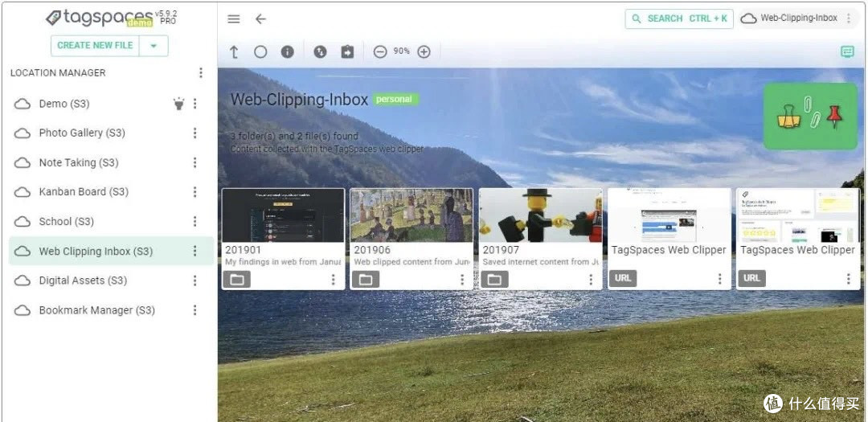Click Create New File button
Screen dimensions: 868x422
coord(95,45)
